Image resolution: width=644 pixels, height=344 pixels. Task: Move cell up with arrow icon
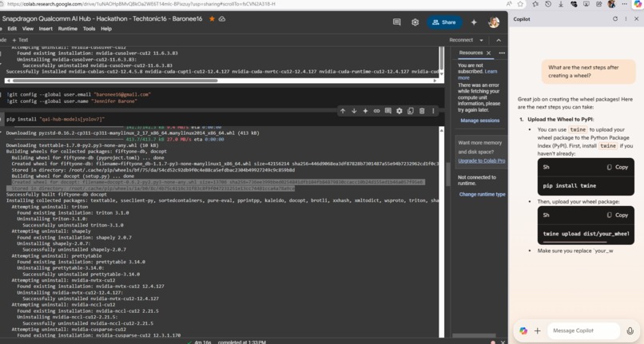point(343,111)
